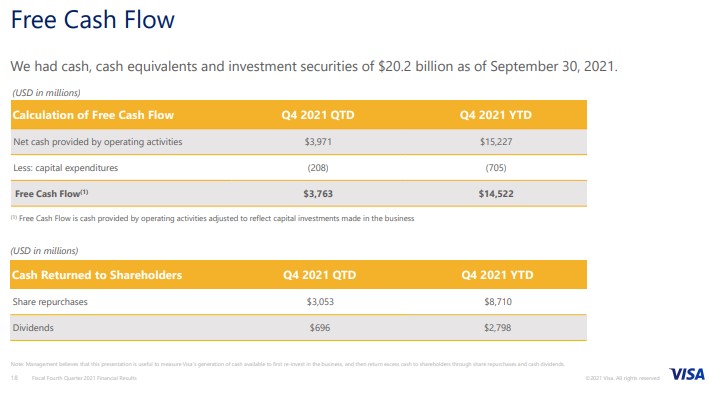Select the Less: capital expenditures label

pos(65,168)
